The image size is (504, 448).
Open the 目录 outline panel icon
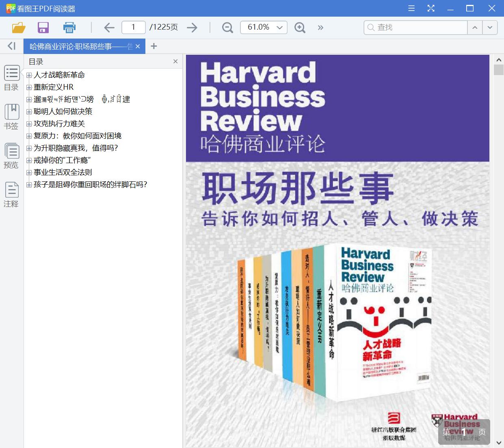tap(12, 78)
